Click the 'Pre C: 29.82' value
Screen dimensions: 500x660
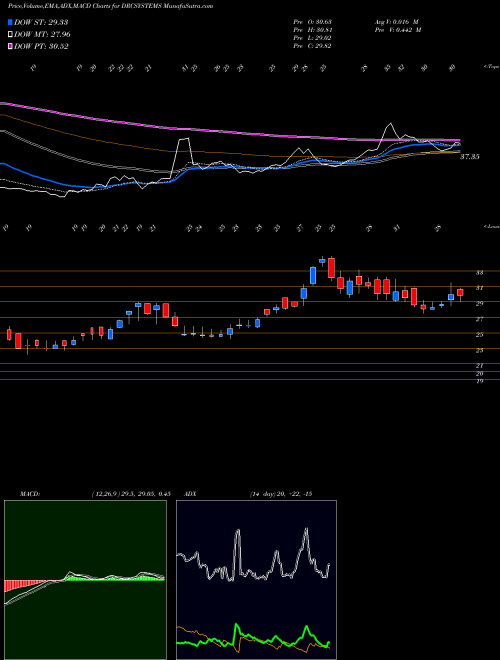314,46
